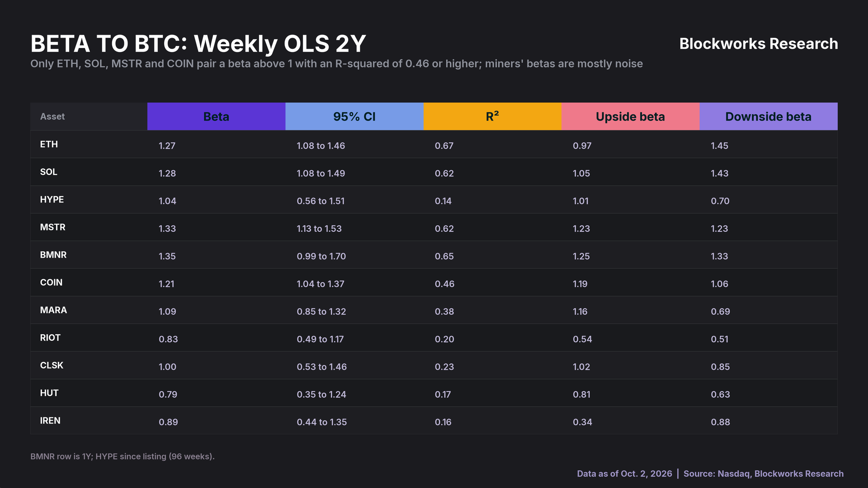
Task: Select COIN R² value 0.46
Action: (444, 284)
